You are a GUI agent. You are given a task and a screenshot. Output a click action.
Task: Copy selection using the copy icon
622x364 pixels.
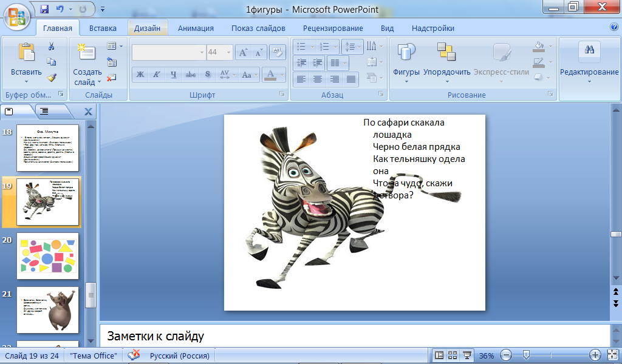point(51,62)
